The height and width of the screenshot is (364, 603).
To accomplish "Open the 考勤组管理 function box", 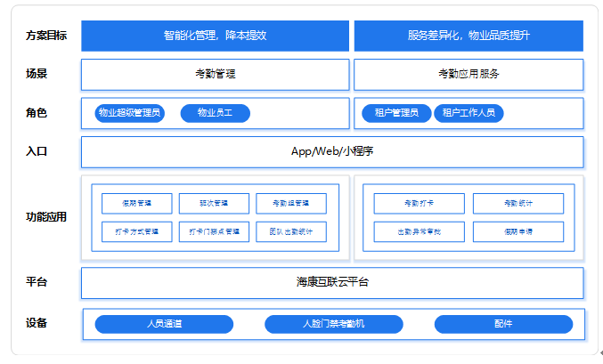I will (290, 204).
